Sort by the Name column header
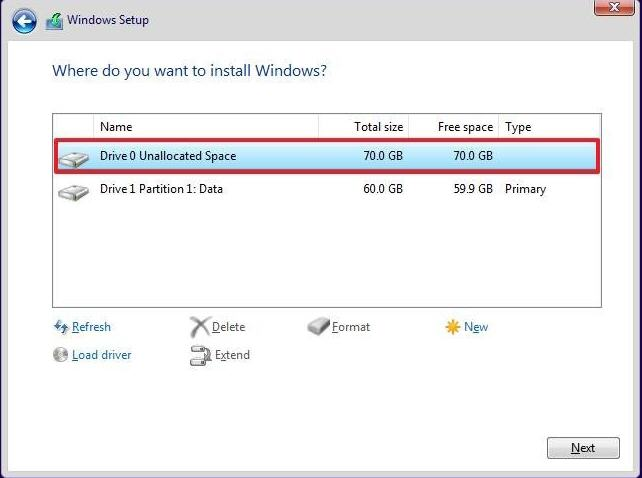Viewport: 642px width, 478px height. coord(206,127)
